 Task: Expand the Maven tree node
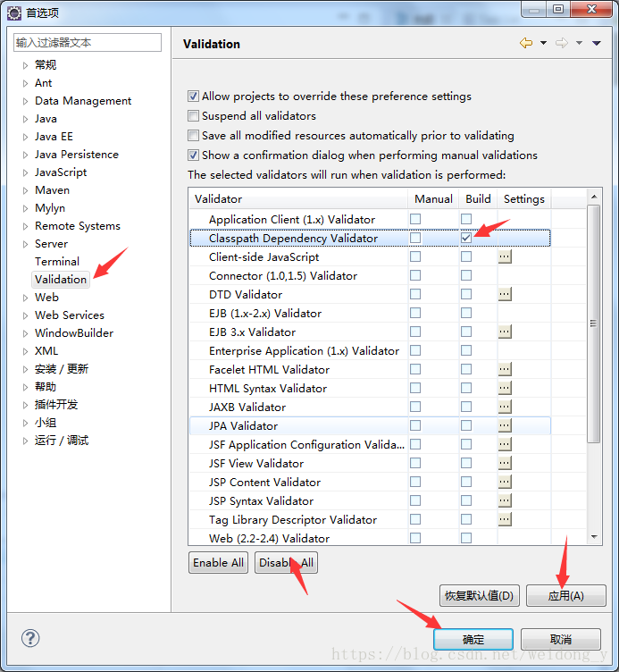point(25,190)
